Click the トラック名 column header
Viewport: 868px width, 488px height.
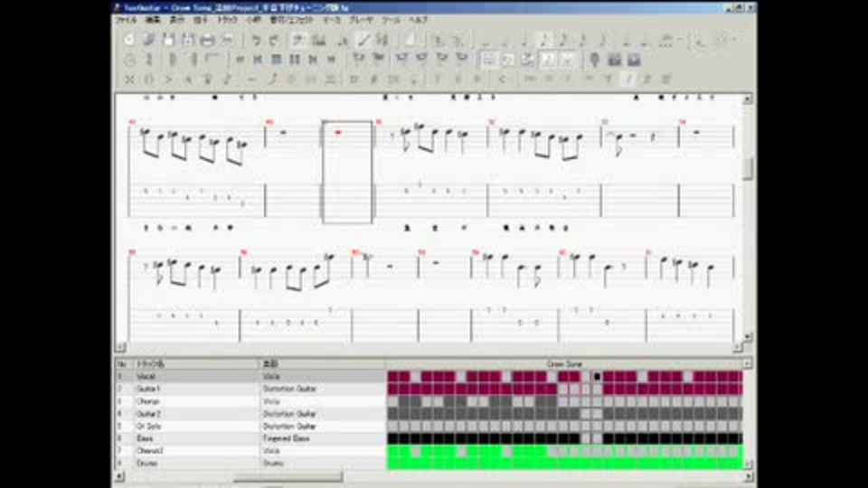[196, 364]
